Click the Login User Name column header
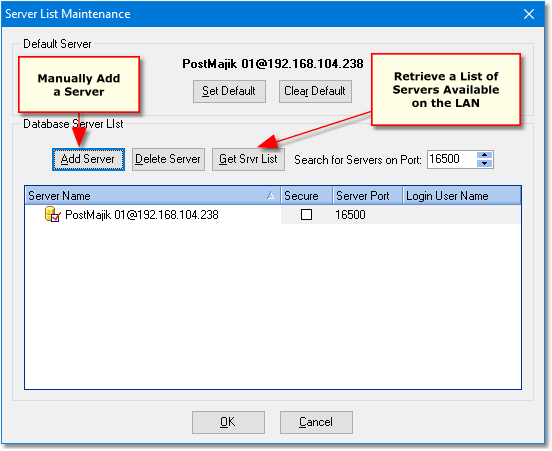The image size is (552, 451). (x=462, y=195)
